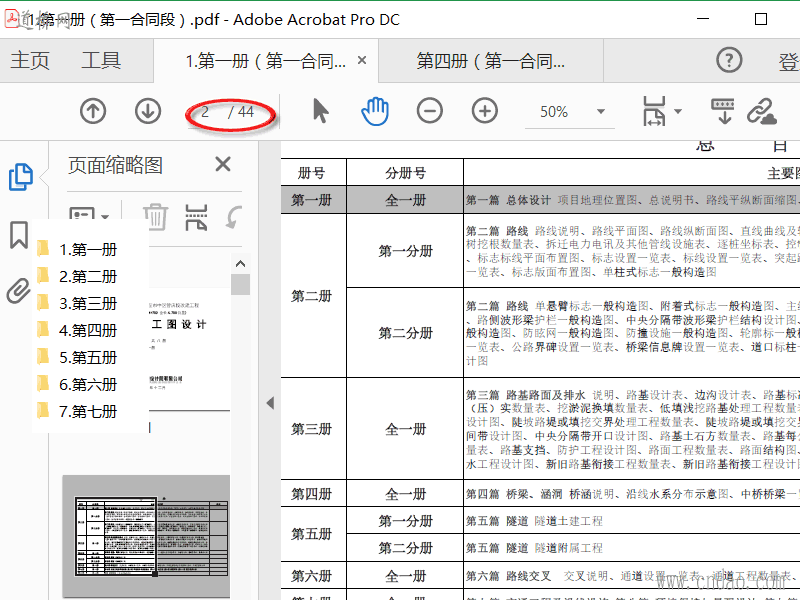Click the 页面缩略图 panel title

115,165
